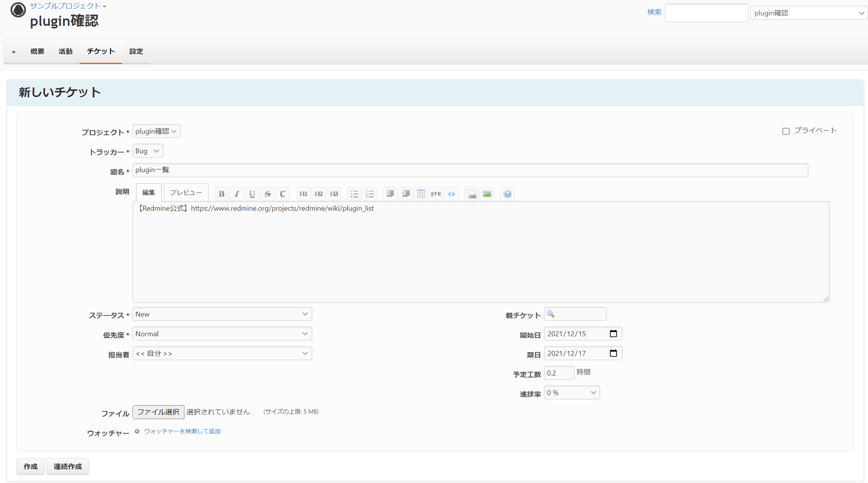Open the 担当者 assignee dropdown
868x483 pixels.
pos(222,353)
